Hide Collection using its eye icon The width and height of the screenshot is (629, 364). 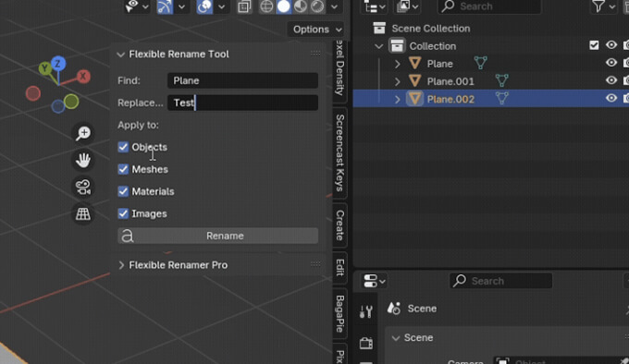click(x=610, y=45)
